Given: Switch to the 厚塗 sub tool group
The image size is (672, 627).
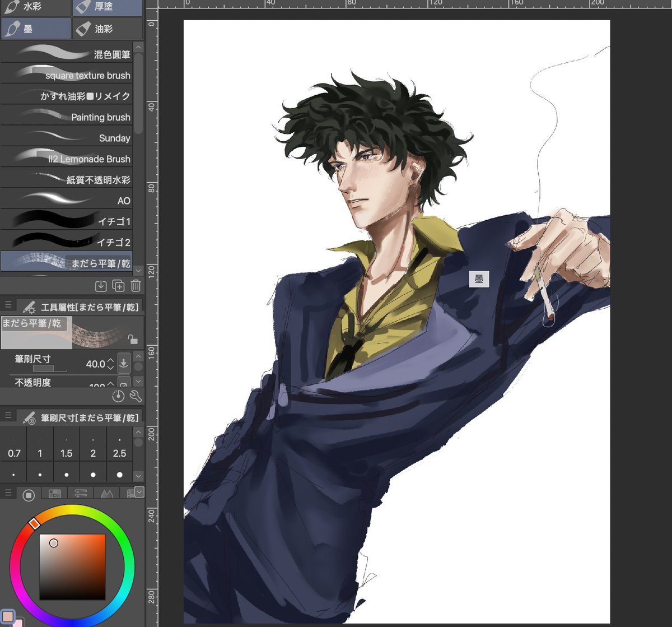Looking at the screenshot, I should pyautogui.click(x=108, y=8).
